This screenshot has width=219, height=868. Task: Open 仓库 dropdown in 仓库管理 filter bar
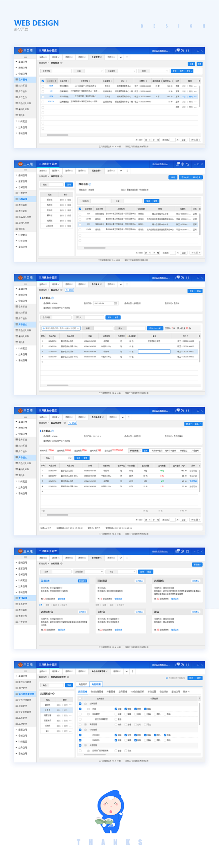pos(94,71)
